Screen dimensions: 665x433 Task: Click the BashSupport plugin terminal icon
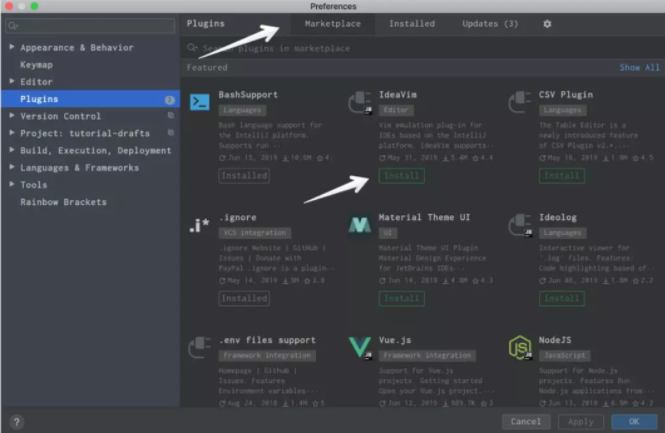199,102
